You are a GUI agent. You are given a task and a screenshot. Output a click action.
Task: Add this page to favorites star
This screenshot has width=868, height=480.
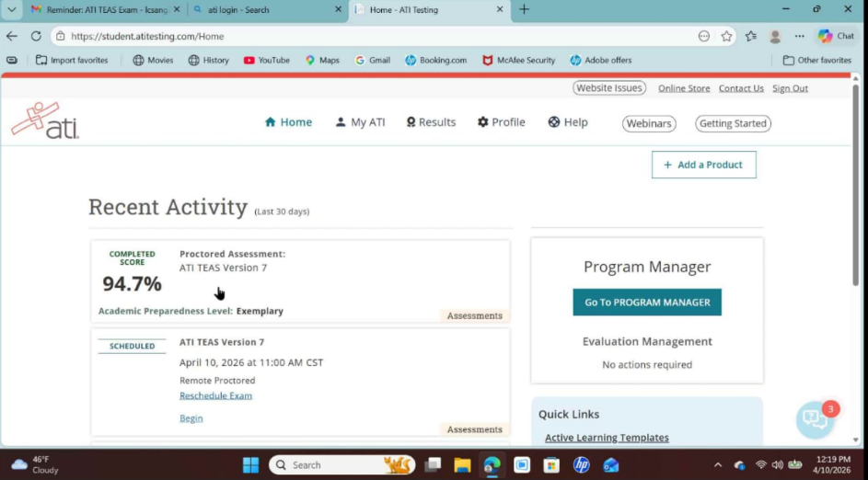coord(726,37)
